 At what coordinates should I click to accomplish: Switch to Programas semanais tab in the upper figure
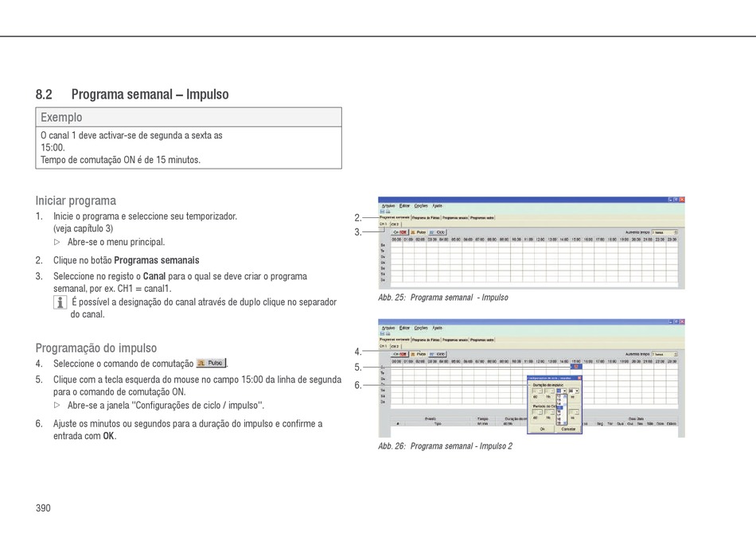[x=395, y=218]
